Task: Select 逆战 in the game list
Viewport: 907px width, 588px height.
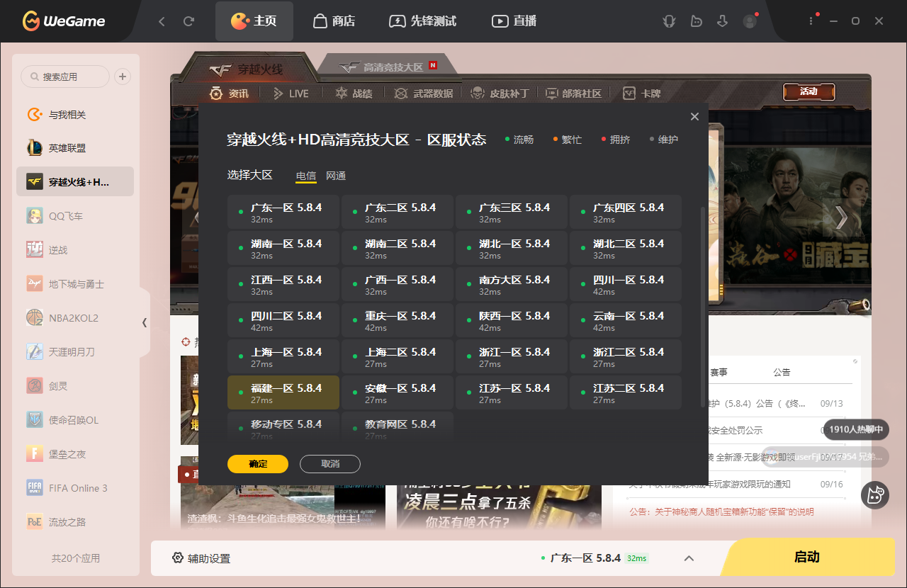Action: [75, 250]
